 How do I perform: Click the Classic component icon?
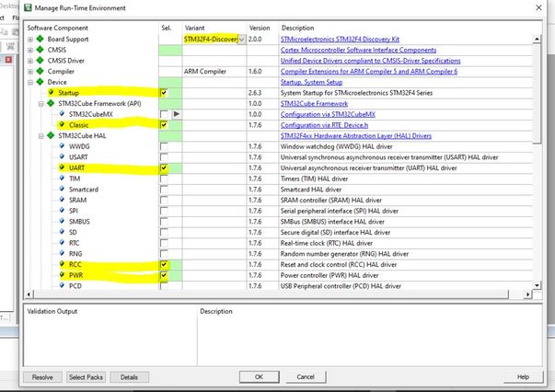(62, 124)
